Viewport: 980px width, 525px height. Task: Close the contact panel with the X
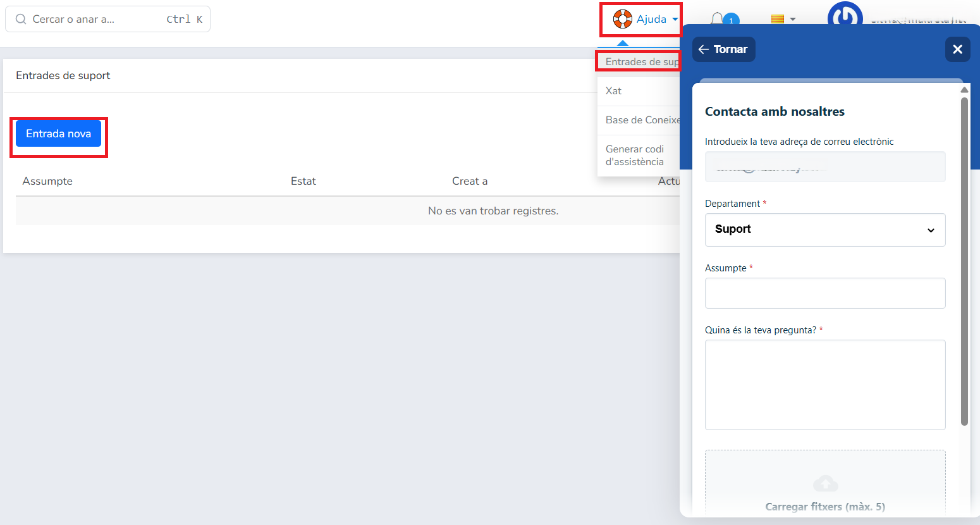[957, 49]
